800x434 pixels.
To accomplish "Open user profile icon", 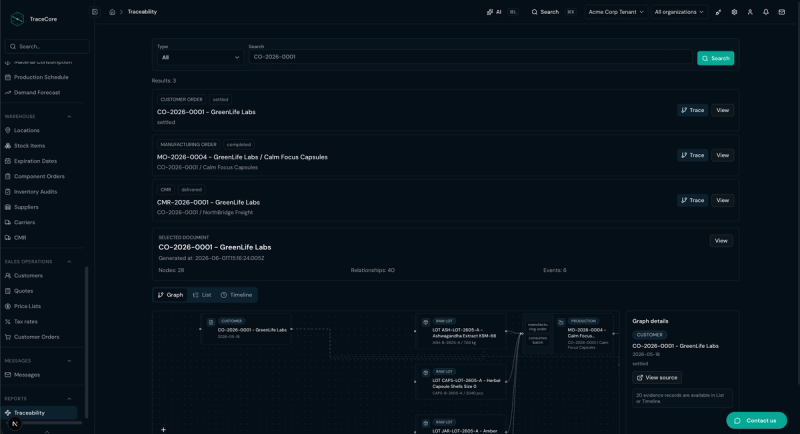I will [750, 12].
